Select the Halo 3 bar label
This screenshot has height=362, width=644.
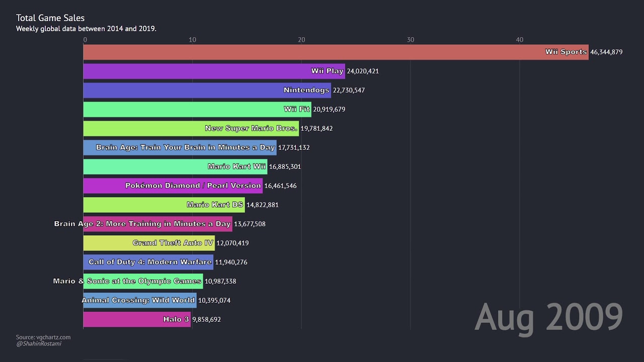click(176, 319)
